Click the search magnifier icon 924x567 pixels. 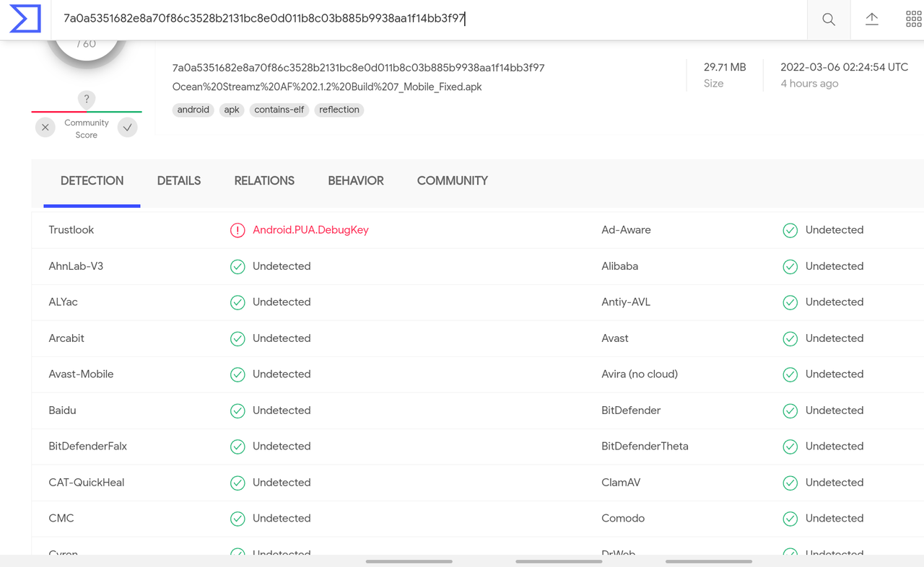point(828,19)
